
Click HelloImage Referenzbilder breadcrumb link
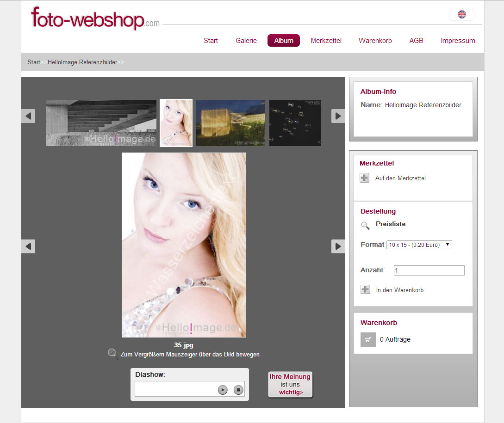82,62
